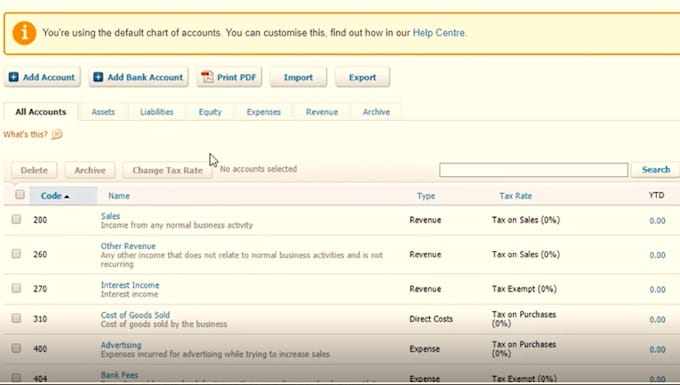
Task: Tick the select-all checkbox in the header row
Action: 20,194
